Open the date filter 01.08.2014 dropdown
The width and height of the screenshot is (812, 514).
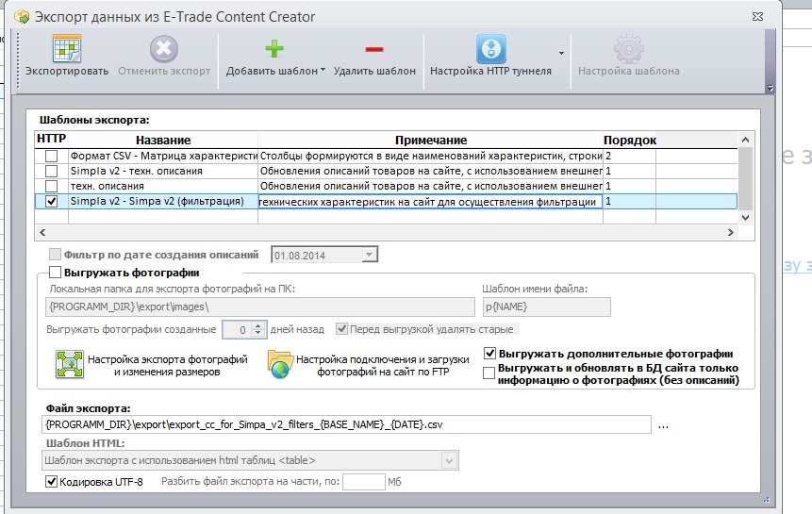369,255
